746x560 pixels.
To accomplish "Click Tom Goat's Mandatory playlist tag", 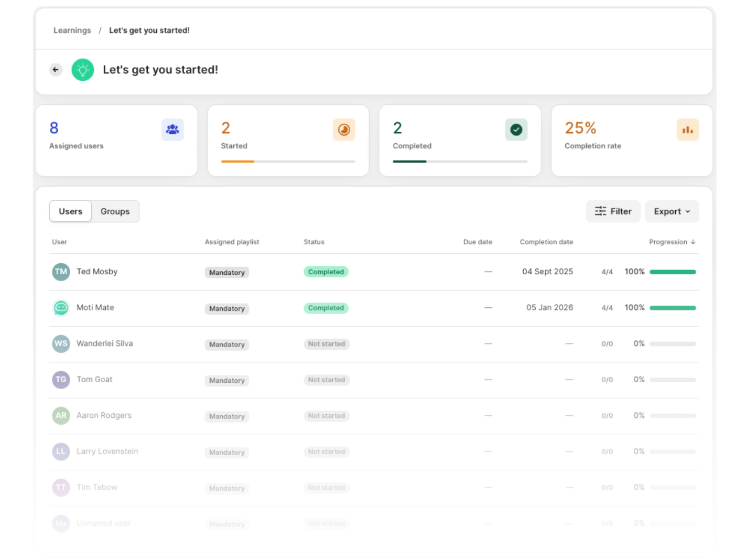I will [x=227, y=381].
